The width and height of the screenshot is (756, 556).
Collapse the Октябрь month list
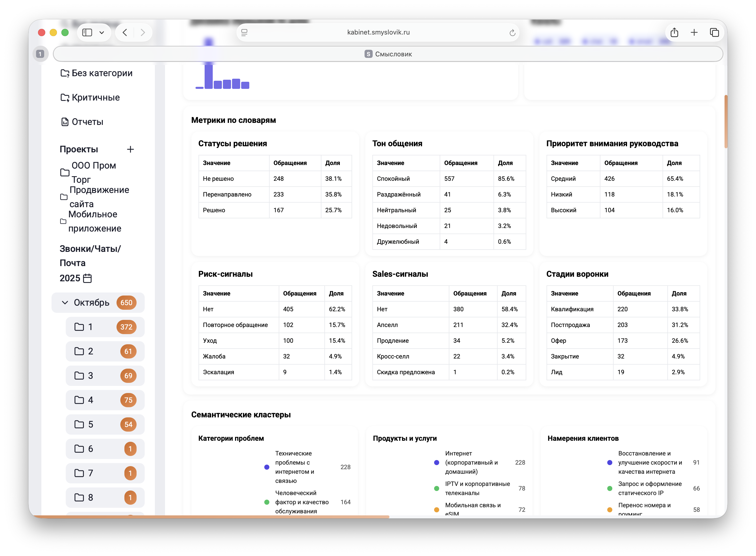click(x=65, y=303)
